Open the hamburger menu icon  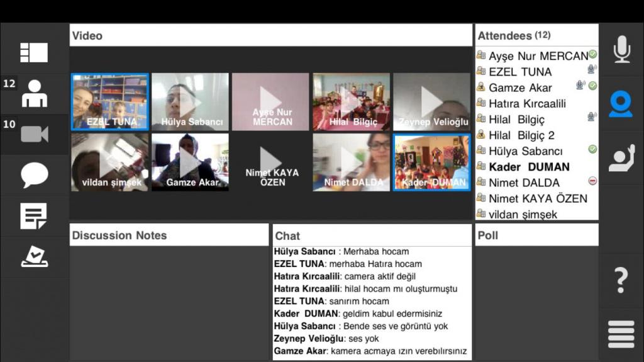(x=621, y=334)
